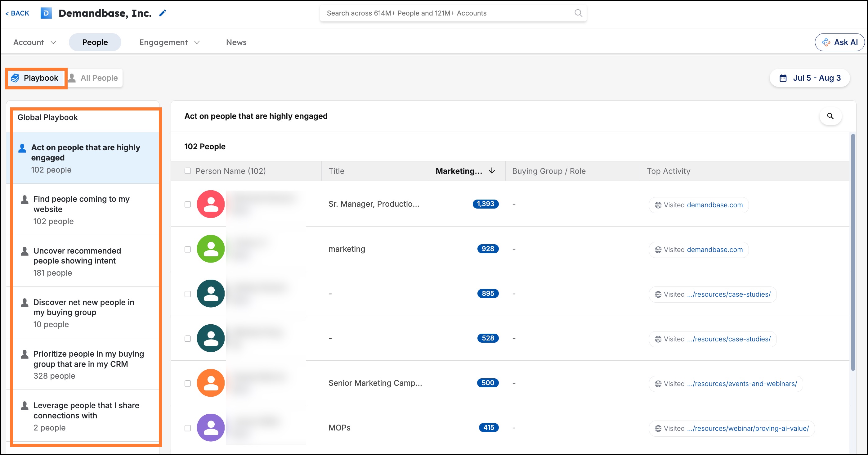The height and width of the screenshot is (455, 868).
Task: Focus the People and Accounts search field
Action: pyautogui.click(x=453, y=13)
